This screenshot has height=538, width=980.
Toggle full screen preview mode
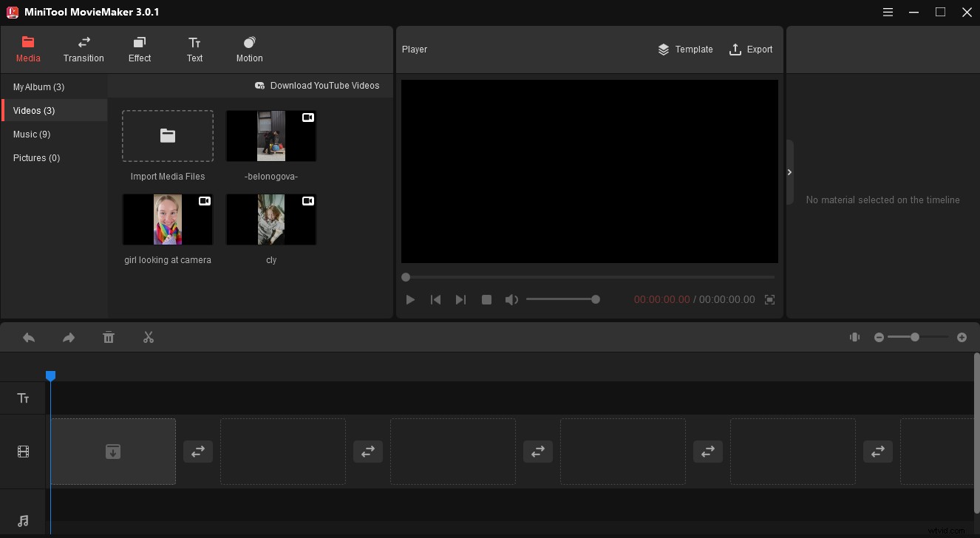pyautogui.click(x=769, y=299)
